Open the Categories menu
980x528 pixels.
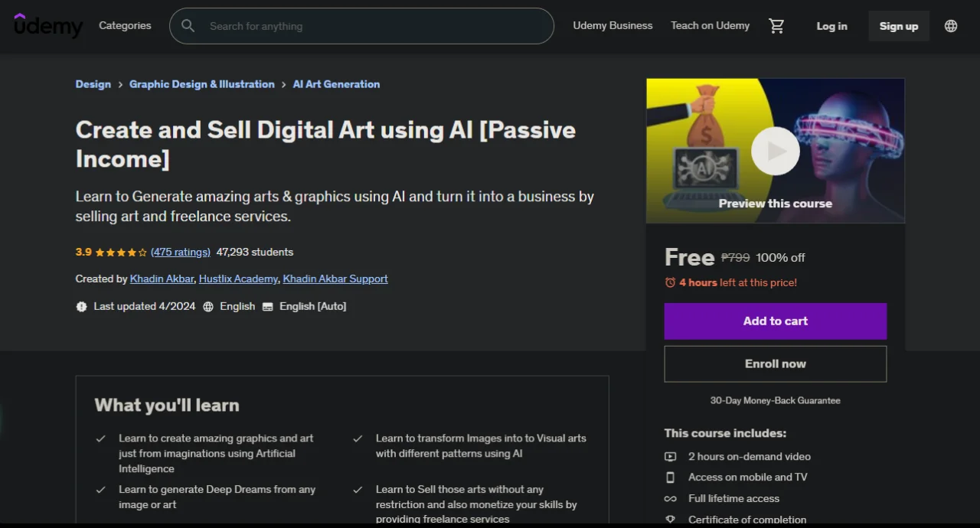coord(125,25)
